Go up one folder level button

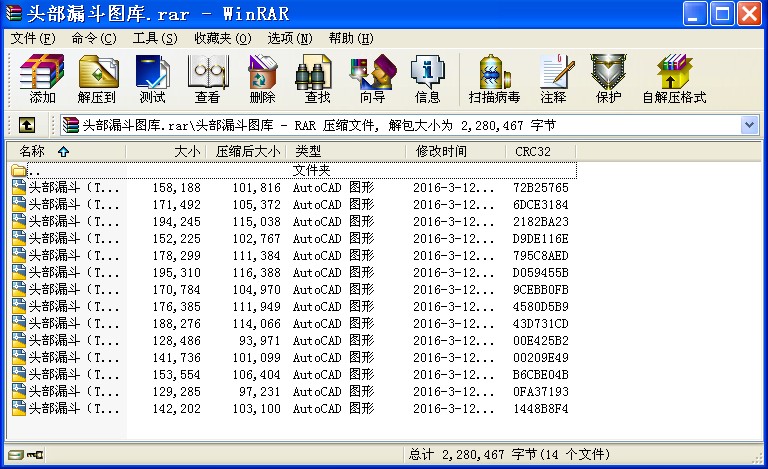(27, 125)
